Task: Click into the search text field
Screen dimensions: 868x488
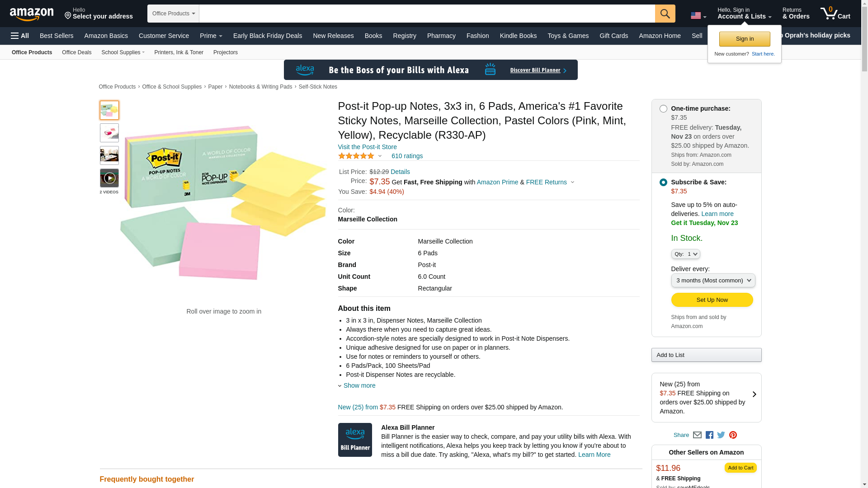Action: point(427,14)
